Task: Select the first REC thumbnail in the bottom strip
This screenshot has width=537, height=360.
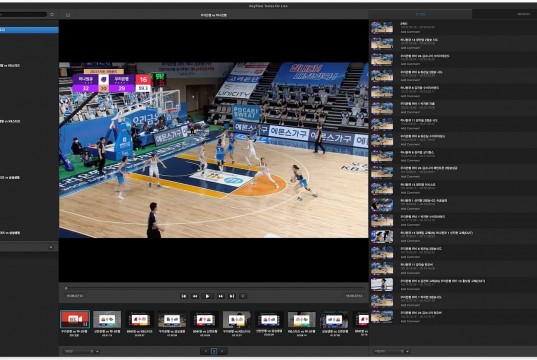Action: coord(75,319)
